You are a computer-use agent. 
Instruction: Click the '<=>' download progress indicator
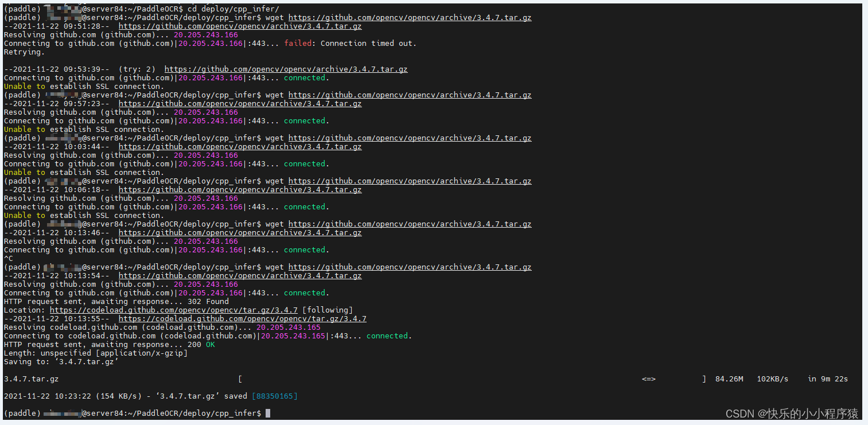[x=649, y=379]
